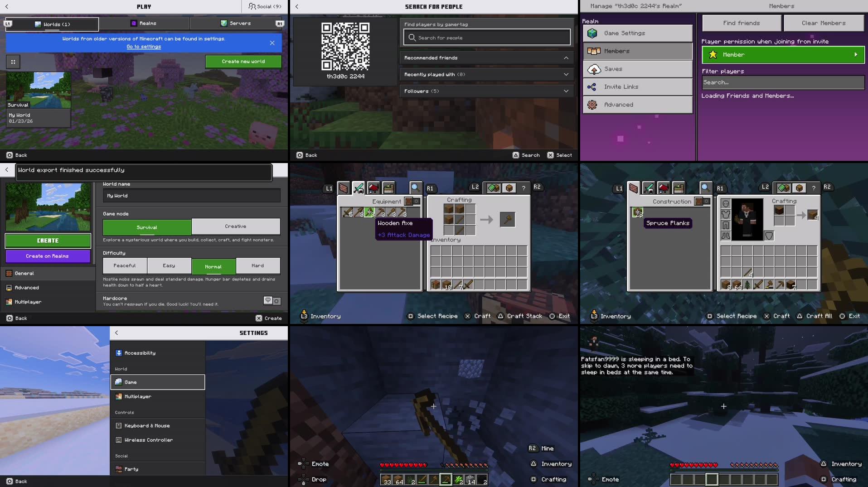Switch to Servers tab

236,23
